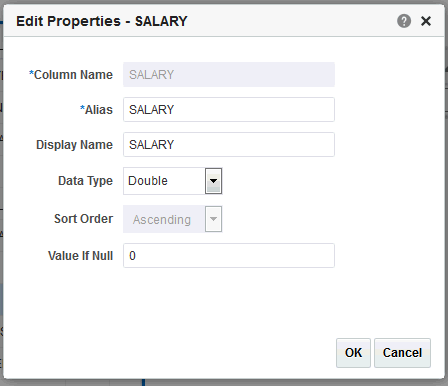Confirm changes with the OK button
Image resolution: width=448 pixels, height=386 pixels.
[x=353, y=353]
